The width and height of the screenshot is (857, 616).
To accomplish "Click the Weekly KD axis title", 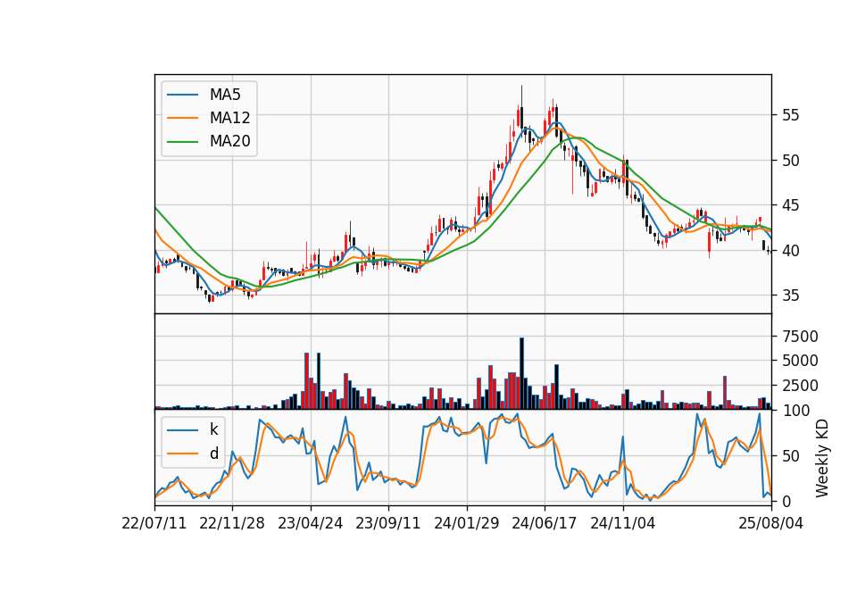I will tap(822, 459).
